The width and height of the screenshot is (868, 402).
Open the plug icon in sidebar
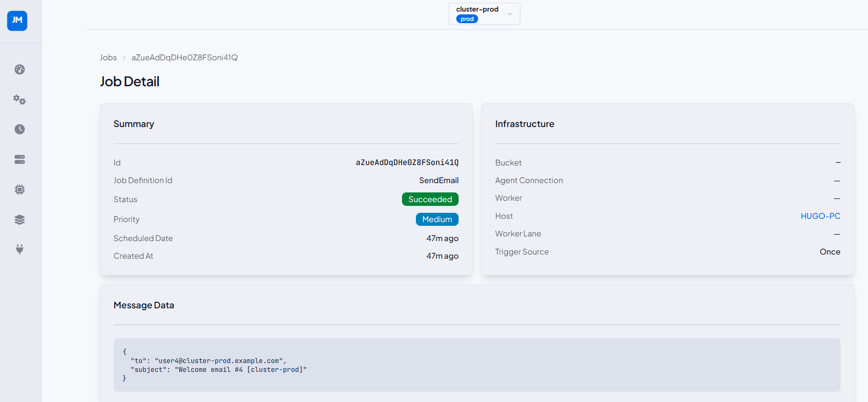(x=19, y=249)
